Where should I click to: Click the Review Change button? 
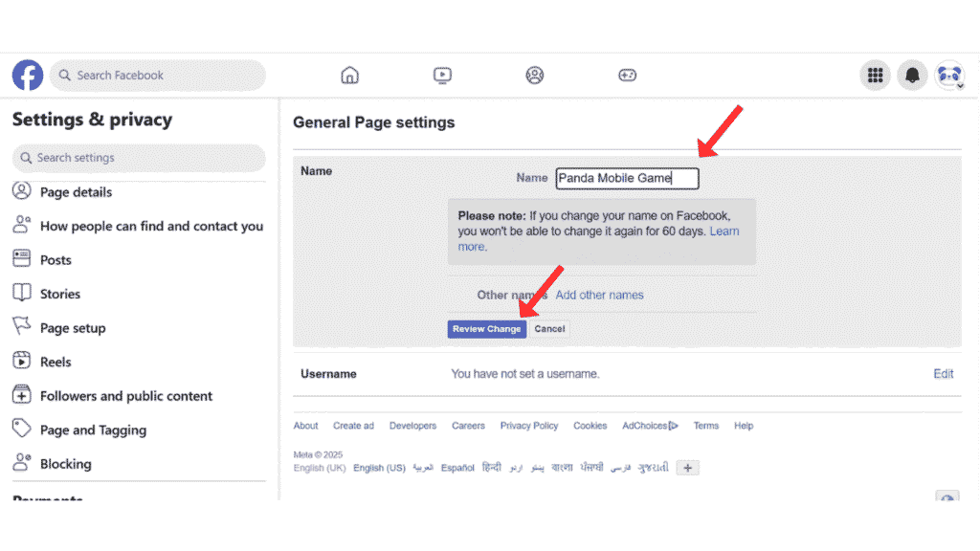click(x=487, y=329)
